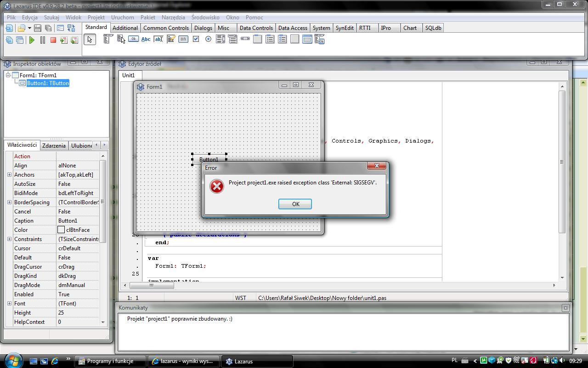Select the TGroupBox component icon
Image resolution: width=588 pixels, height=368 pixels.
coord(258,39)
